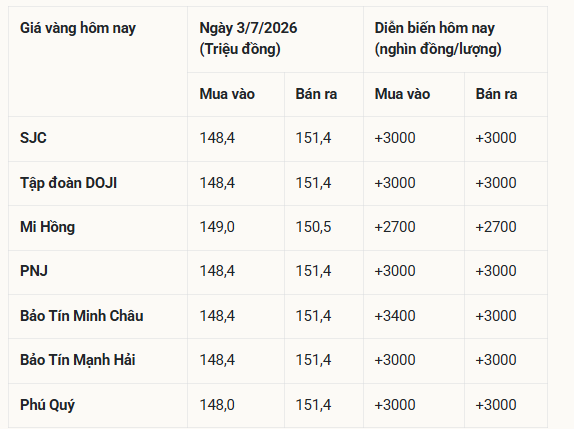
Task: Select the Bảo Tín Mạnh Hải row label
Action: [x=78, y=360]
